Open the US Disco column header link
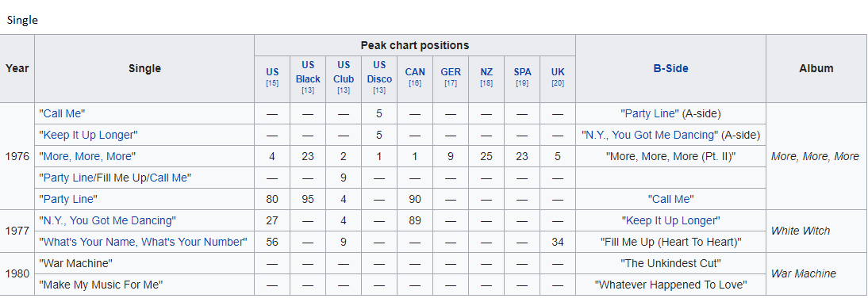Viewport: 868px width, 302px height. [x=379, y=72]
